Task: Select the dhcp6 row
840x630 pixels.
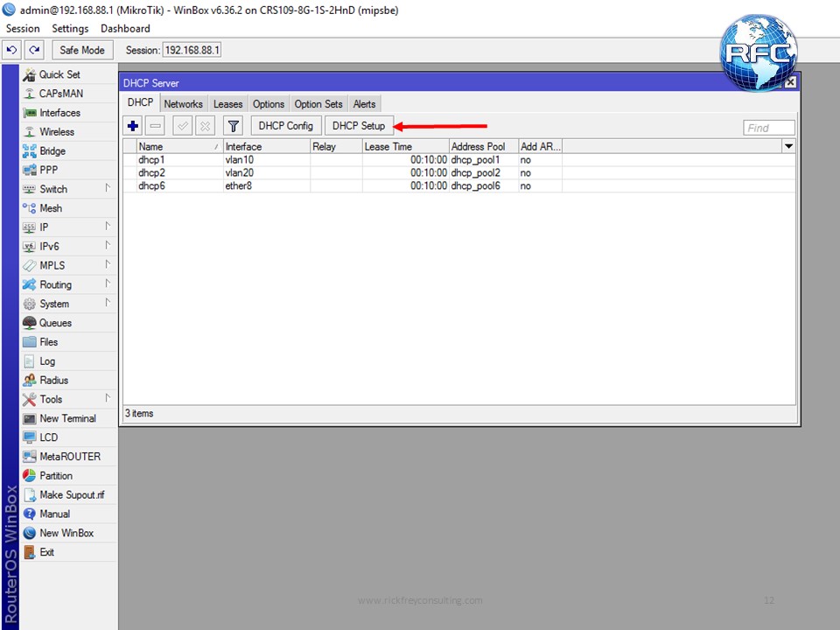Action: [x=459, y=185]
